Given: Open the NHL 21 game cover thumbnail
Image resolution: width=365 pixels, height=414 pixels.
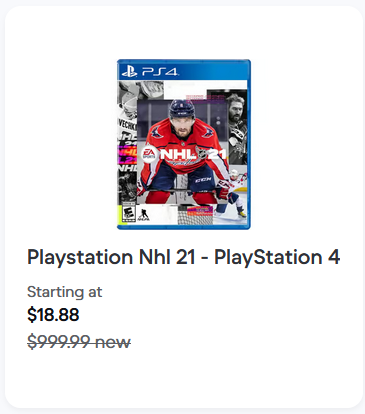Looking at the screenshot, I should 184,144.
